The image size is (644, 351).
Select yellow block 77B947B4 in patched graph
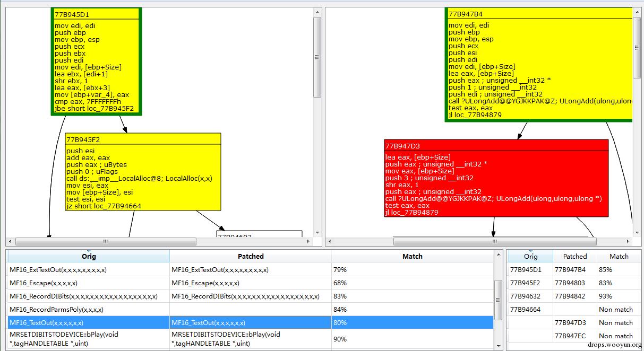(x=539, y=65)
